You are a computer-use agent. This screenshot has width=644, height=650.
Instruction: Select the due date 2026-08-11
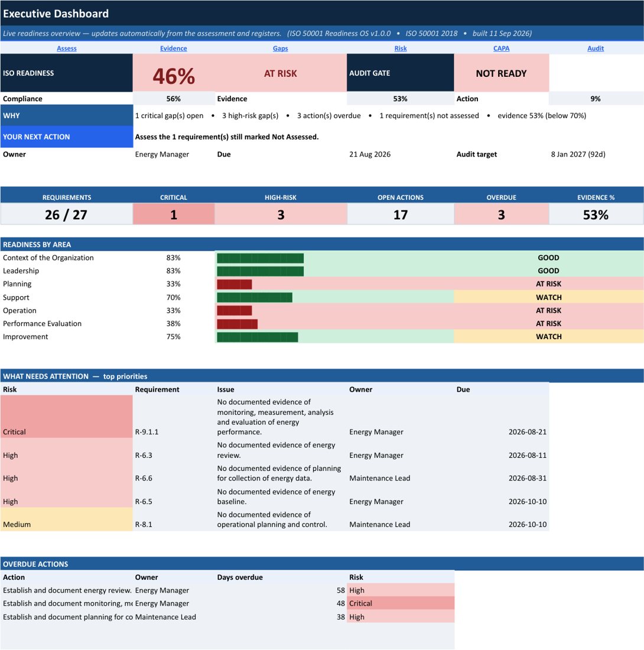[x=528, y=455]
